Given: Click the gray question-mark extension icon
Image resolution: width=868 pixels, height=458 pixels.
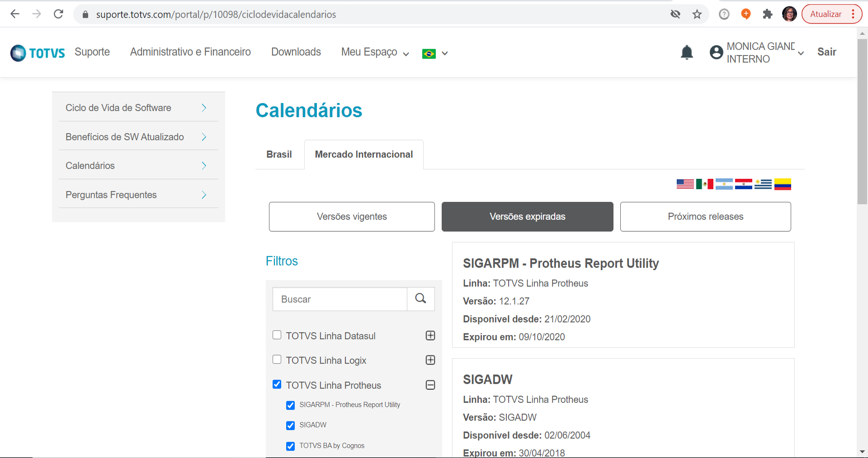Looking at the screenshot, I should click(x=724, y=14).
